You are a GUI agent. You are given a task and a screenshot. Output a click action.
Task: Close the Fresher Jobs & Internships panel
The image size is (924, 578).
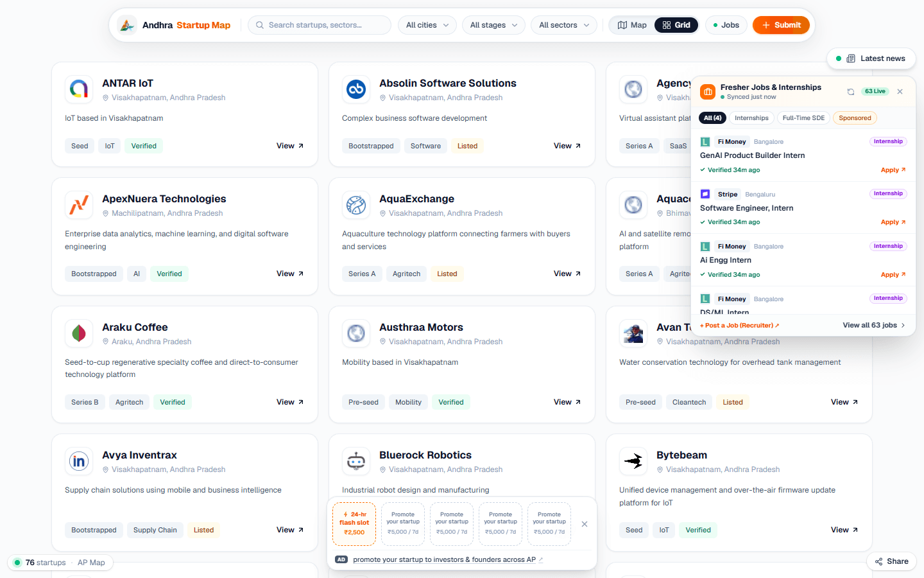(900, 92)
